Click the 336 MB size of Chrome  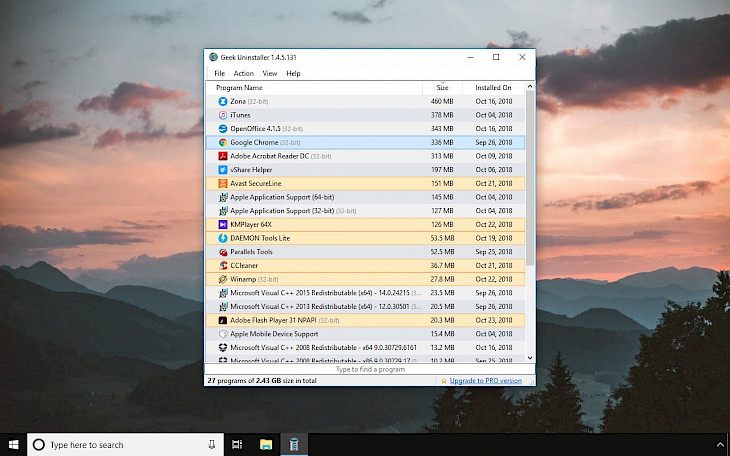click(x=442, y=143)
